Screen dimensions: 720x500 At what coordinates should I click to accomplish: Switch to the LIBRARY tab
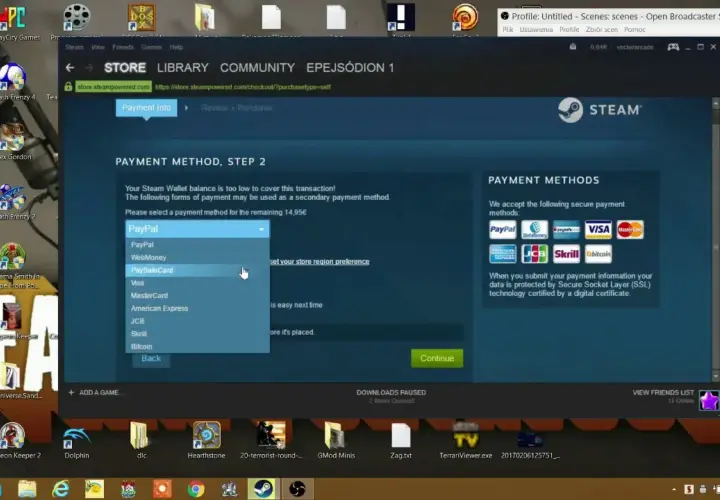(x=183, y=68)
